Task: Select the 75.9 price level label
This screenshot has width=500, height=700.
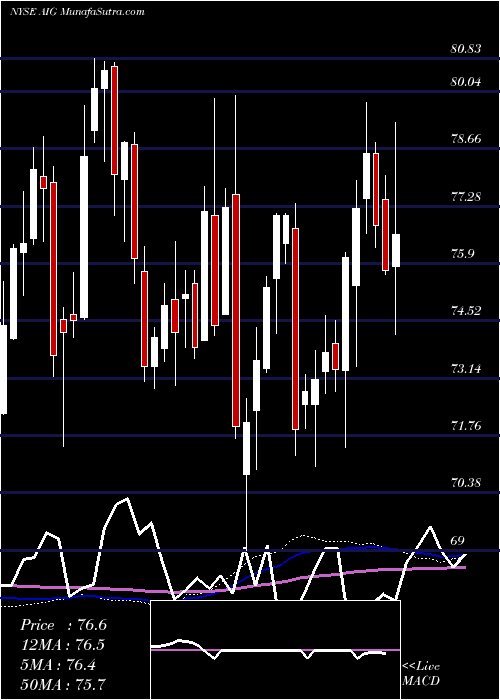Action: point(462,254)
